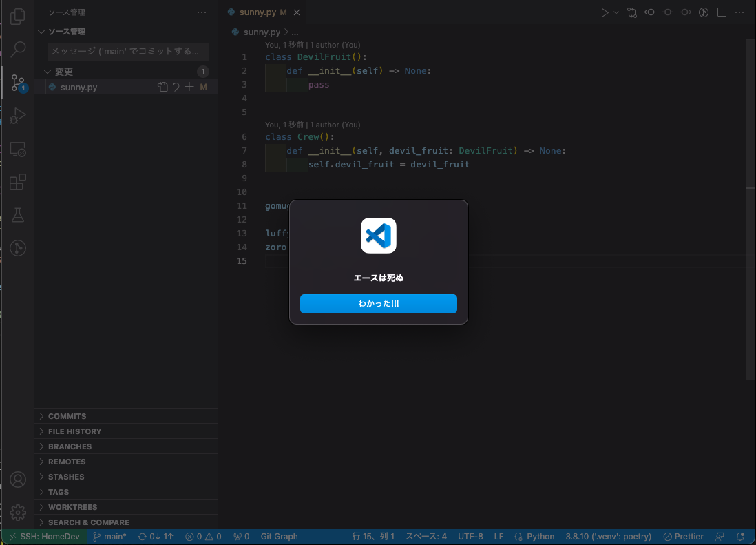
Task: Run the Python file with play button
Action: tap(604, 12)
